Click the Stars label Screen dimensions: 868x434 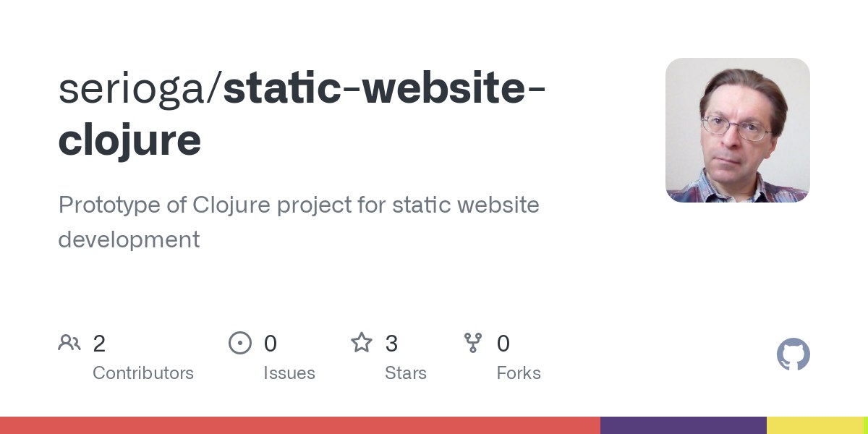(x=406, y=373)
